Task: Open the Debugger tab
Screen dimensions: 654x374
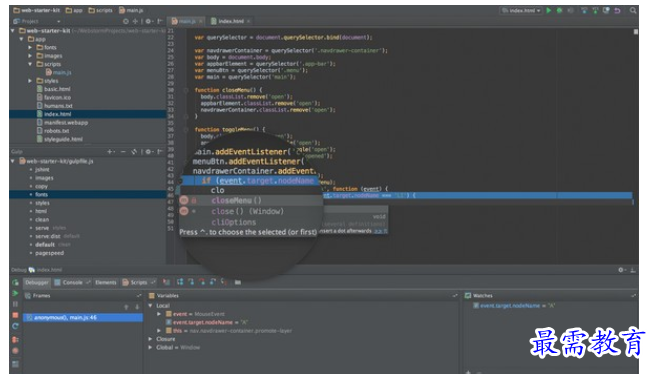Action: pos(37,283)
